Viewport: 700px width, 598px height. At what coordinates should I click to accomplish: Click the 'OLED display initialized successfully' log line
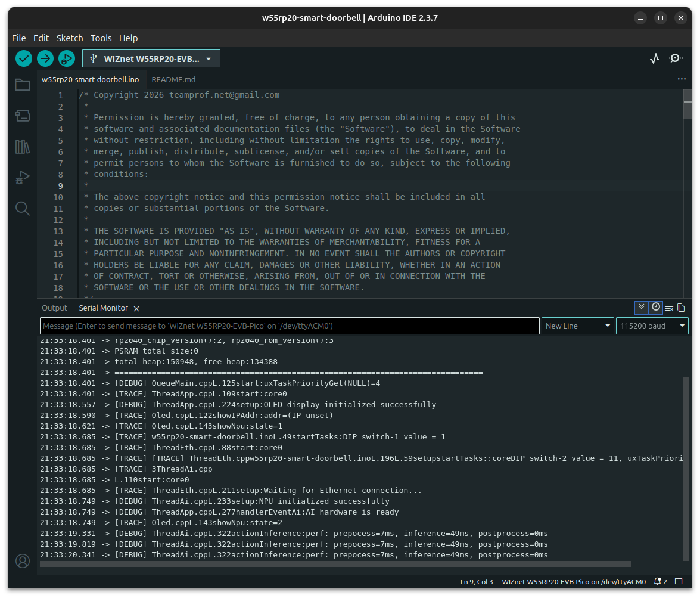(x=238, y=404)
